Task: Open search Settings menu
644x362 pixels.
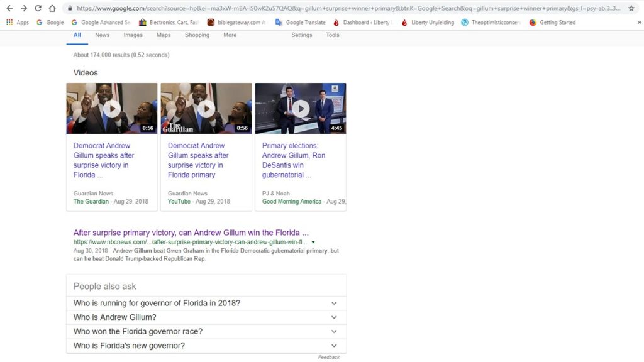Action: (302, 35)
